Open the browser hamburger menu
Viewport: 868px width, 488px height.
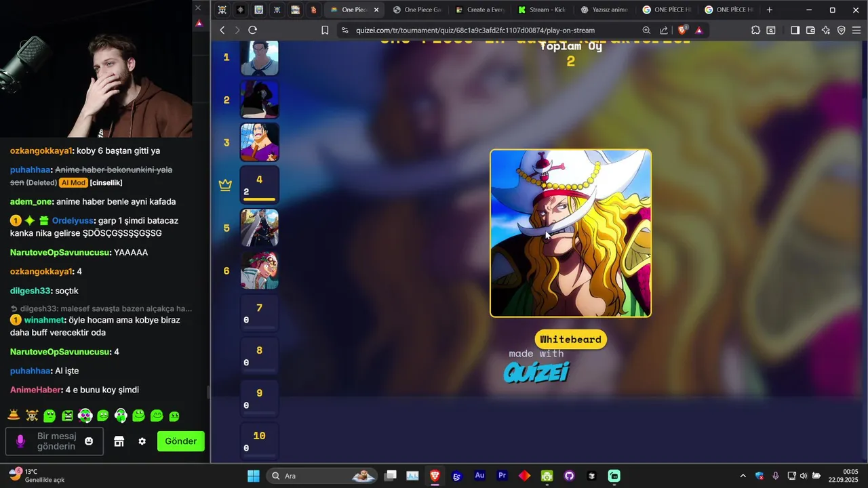857,30
